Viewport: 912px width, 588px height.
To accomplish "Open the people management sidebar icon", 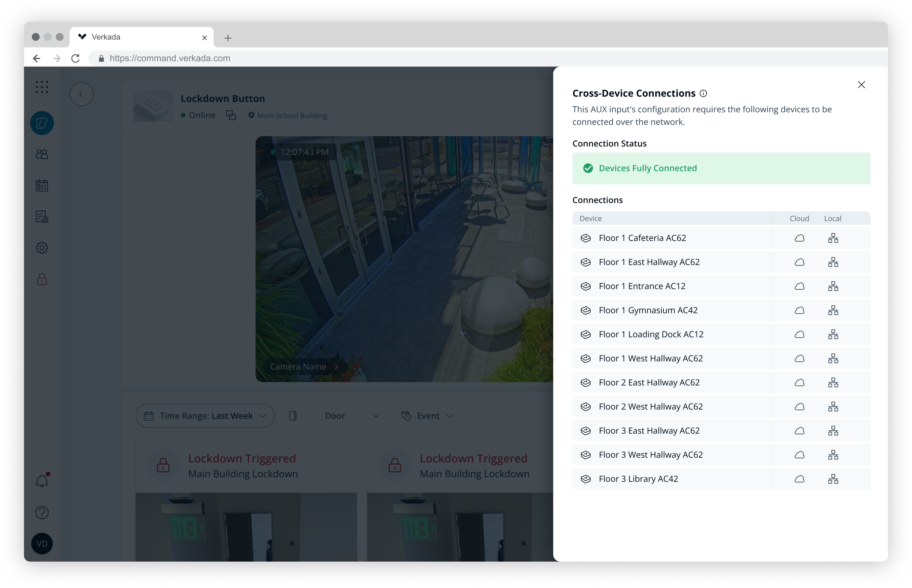I will (42, 154).
